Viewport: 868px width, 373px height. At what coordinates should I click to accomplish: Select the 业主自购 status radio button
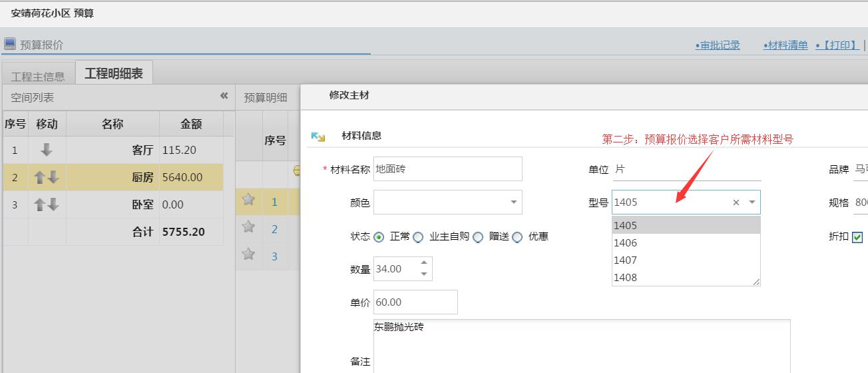(418, 237)
